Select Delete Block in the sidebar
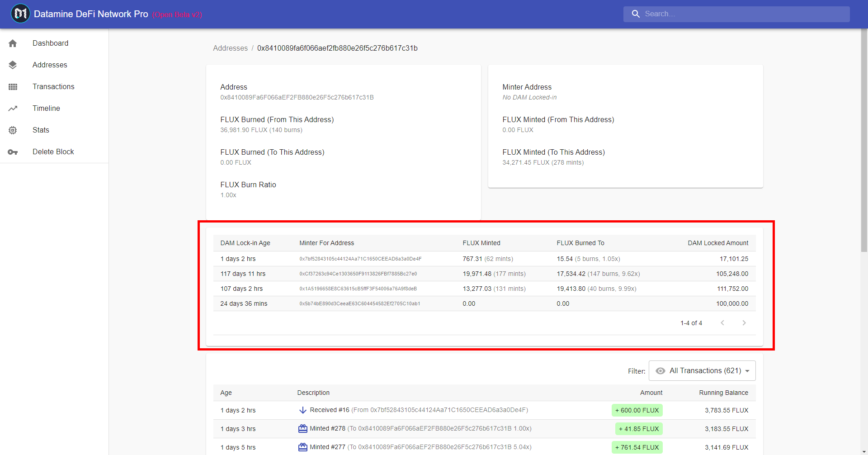Image resolution: width=868 pixels, height=455 pixels. pyautogui.click(x=54, y=152)
